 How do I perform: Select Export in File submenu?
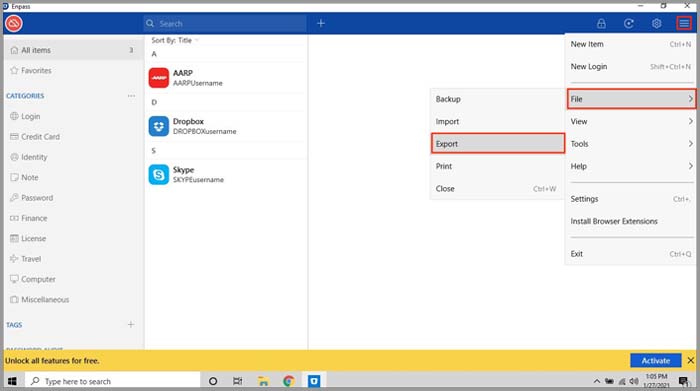coord(498,144)
